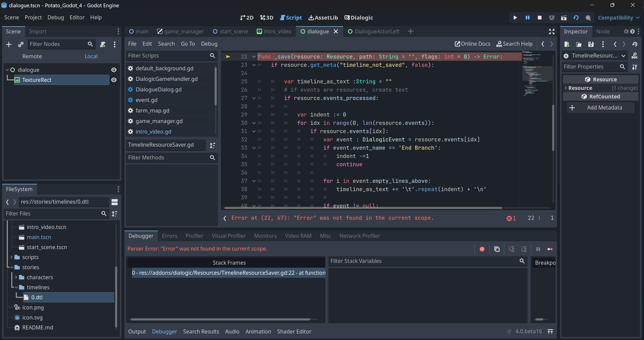
Task: Enable Movie Maker mode
Action: coord(564,18)
